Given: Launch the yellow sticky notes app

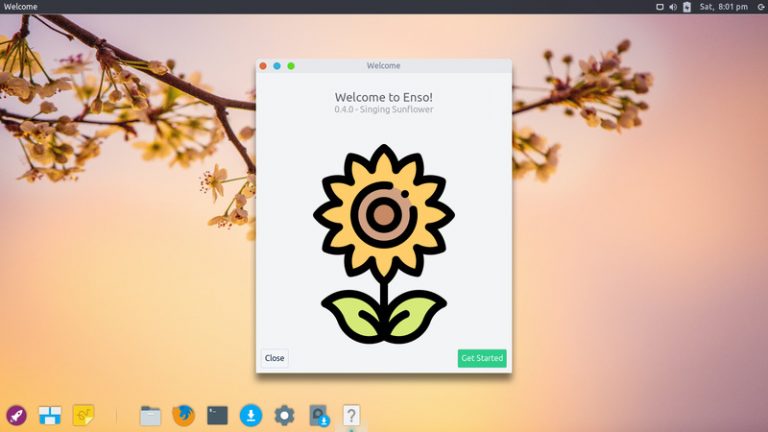Looking at the screenshot, I should point(83,415).
